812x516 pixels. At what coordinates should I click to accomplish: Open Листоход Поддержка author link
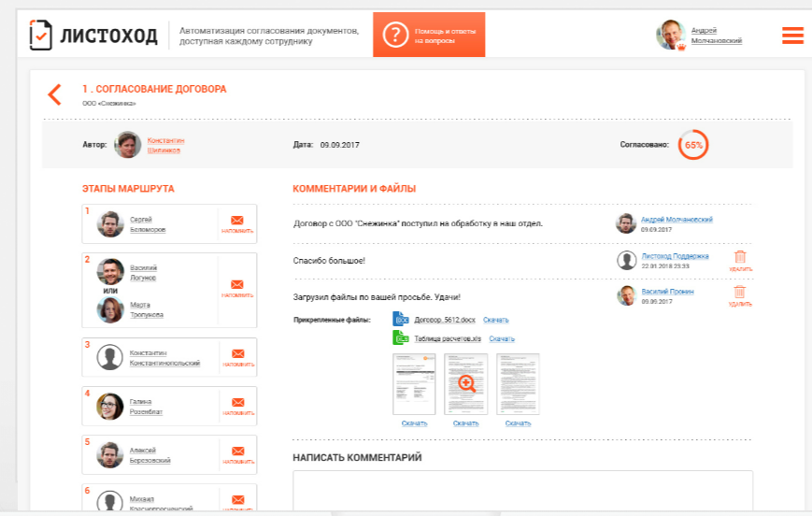(x=676, y=256)
